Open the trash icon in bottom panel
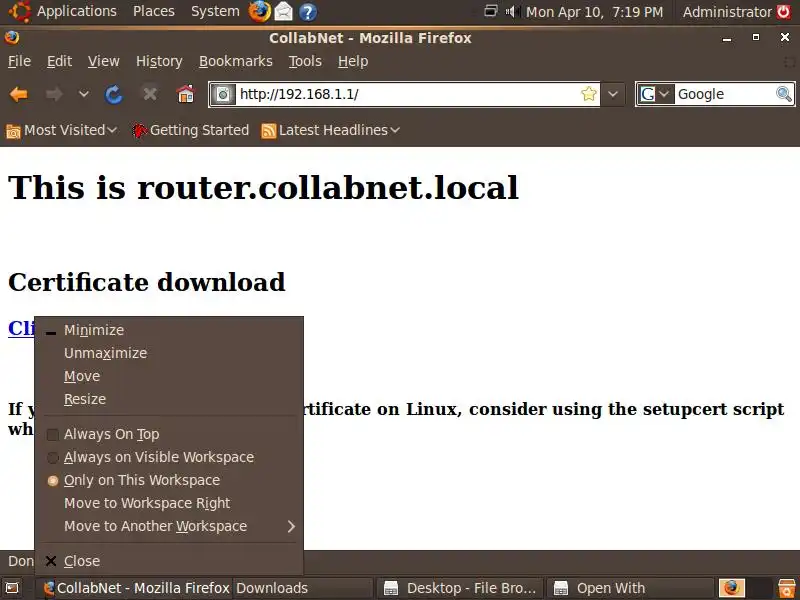This screenshot has height=600, width=800. (x=787, y=588)
